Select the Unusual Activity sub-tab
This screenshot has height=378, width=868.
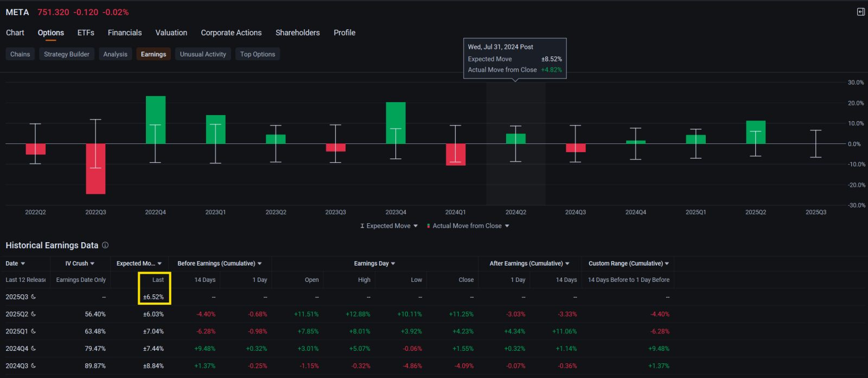point(203,54)
